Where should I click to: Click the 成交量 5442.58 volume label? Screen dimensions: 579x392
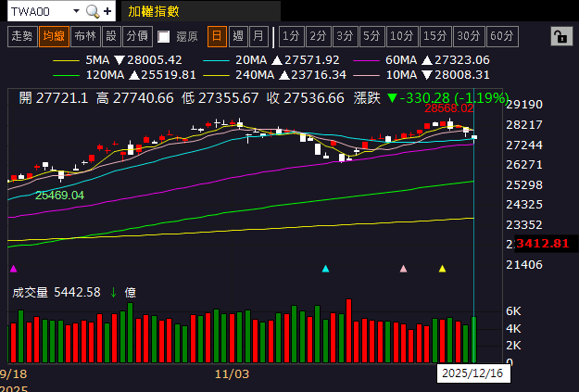coord(57,293)
